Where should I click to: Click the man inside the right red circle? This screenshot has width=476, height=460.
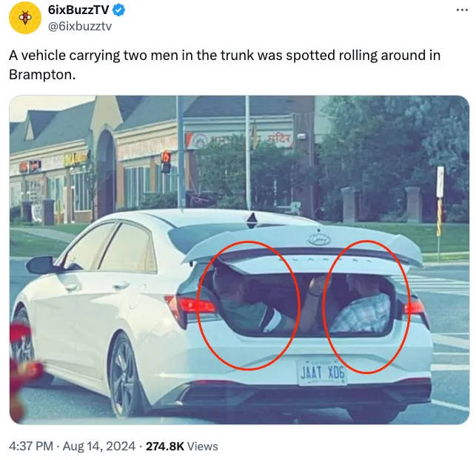[x=361, y=307]
